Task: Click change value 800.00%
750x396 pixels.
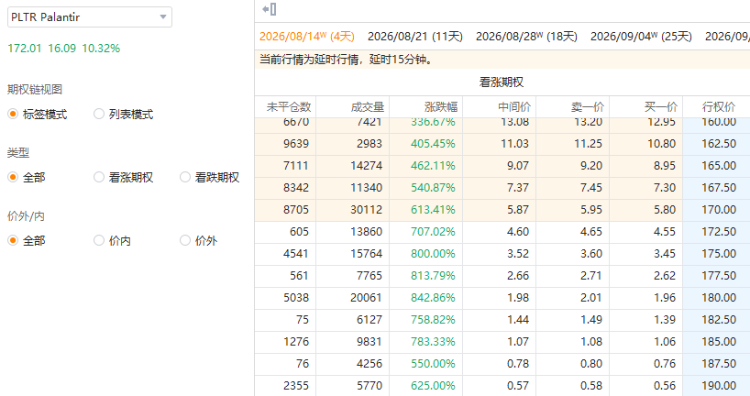Action: point(433,253)
